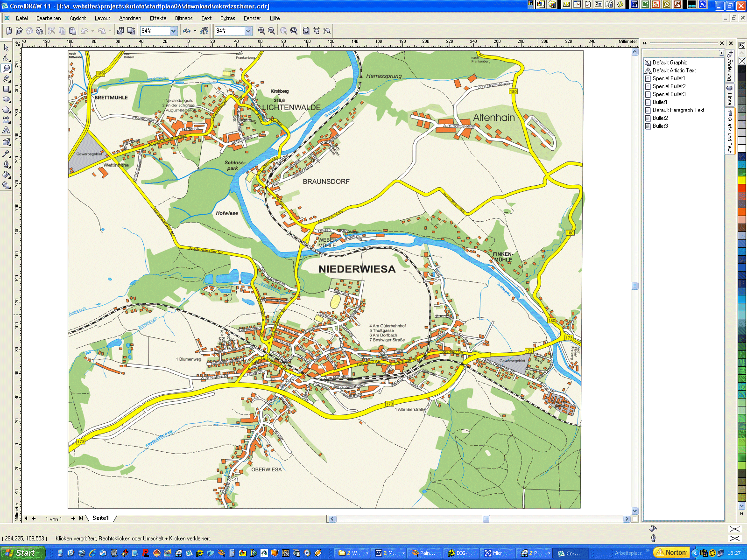Click the Zoom Out magnifier icon
Screen dimensions: 747x560
click(271, 31)
